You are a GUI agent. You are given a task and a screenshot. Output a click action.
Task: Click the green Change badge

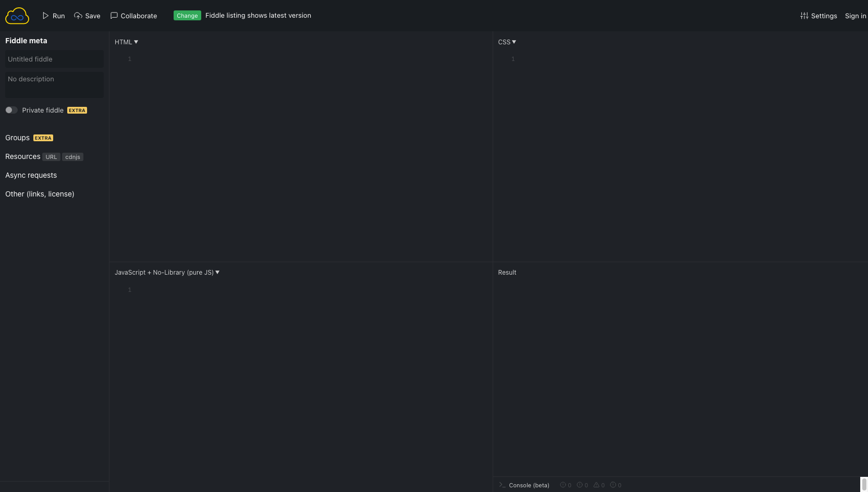tap(187, 16)
